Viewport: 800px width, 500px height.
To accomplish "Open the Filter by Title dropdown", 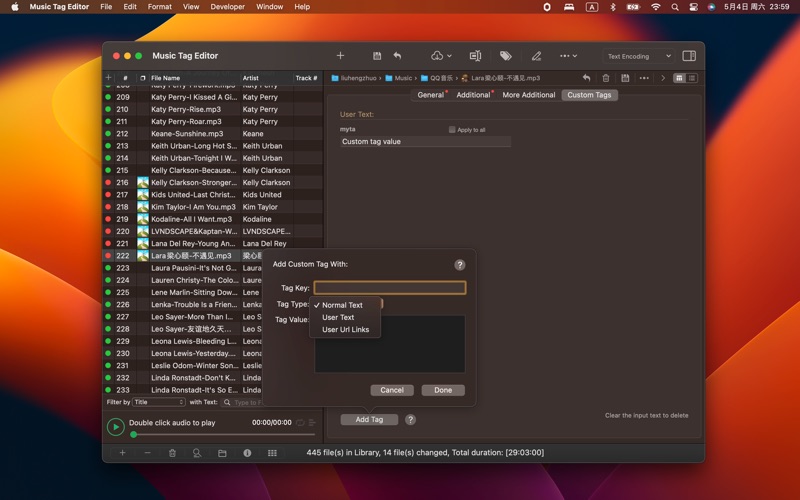I will click(159, 402).
